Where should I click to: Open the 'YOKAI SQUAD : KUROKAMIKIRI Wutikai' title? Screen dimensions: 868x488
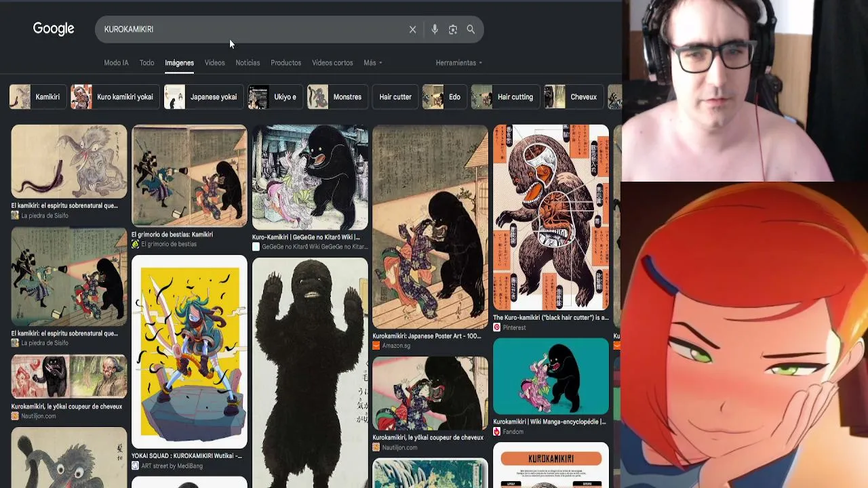point(186,456)
